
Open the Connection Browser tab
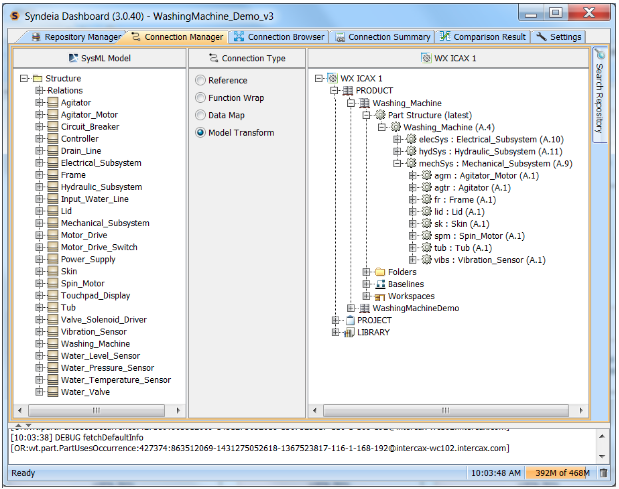tap(279, 37)
